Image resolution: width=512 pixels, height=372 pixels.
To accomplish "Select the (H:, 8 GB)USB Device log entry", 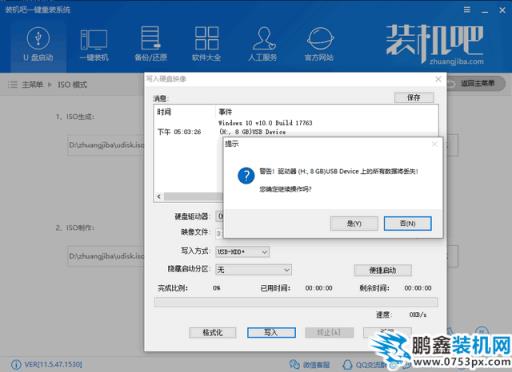I will (x=252, y=132).
